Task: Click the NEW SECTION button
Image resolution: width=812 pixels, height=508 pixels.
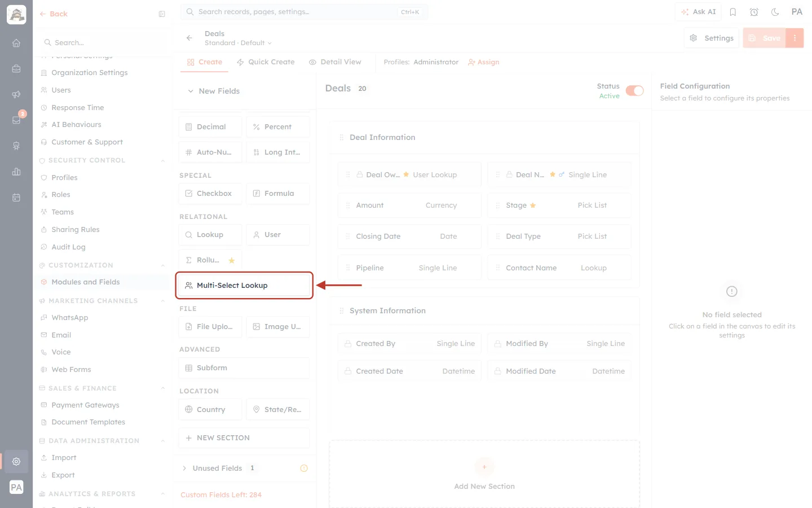Action: (x=244, y=438)
